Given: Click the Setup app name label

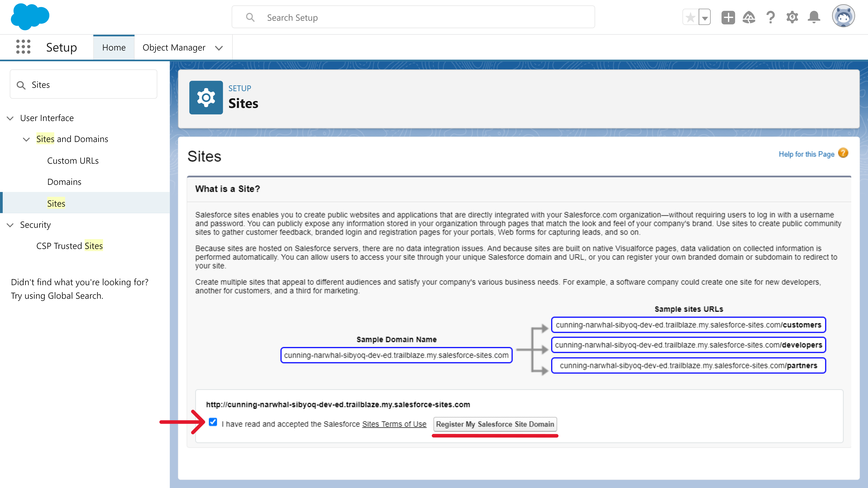Looking at the screenshot, I should tap(61, 47).
